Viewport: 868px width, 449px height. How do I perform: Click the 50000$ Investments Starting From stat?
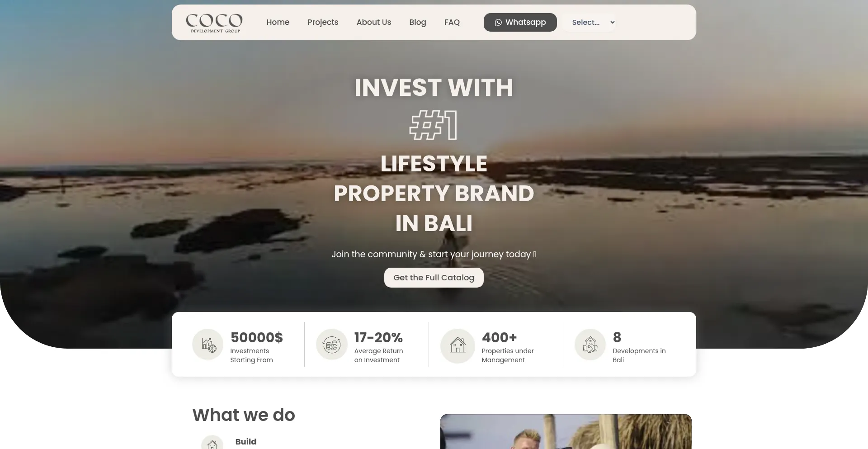(x=238, y=347)
